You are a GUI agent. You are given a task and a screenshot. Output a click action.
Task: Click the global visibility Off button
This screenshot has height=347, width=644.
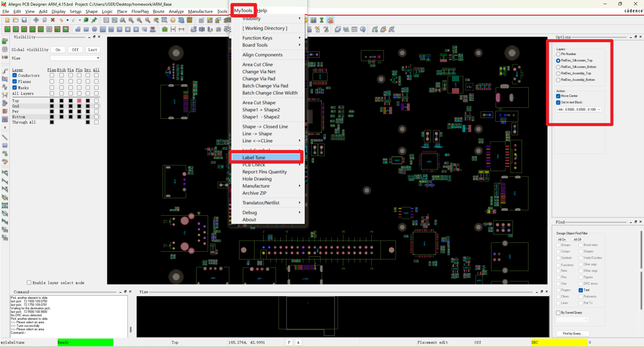pyautogui.click(x=75, y=50)
